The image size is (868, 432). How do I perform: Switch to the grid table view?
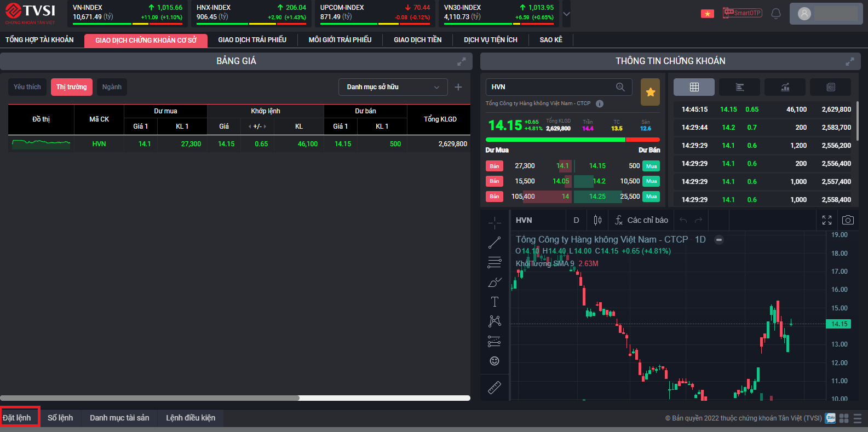694,87
